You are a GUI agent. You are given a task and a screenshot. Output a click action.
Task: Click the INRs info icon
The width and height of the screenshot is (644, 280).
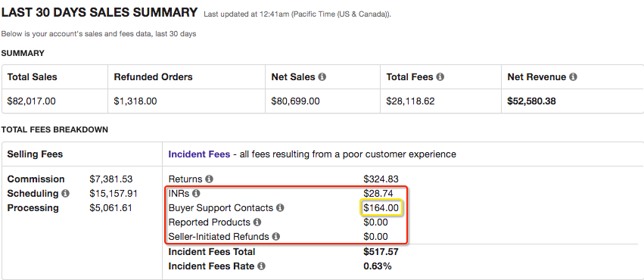196,194
